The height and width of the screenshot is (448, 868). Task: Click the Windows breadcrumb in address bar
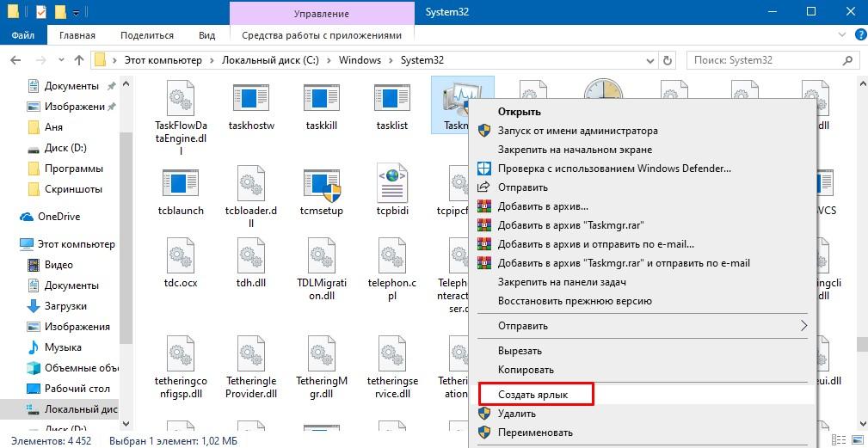[x=360, y=60]
